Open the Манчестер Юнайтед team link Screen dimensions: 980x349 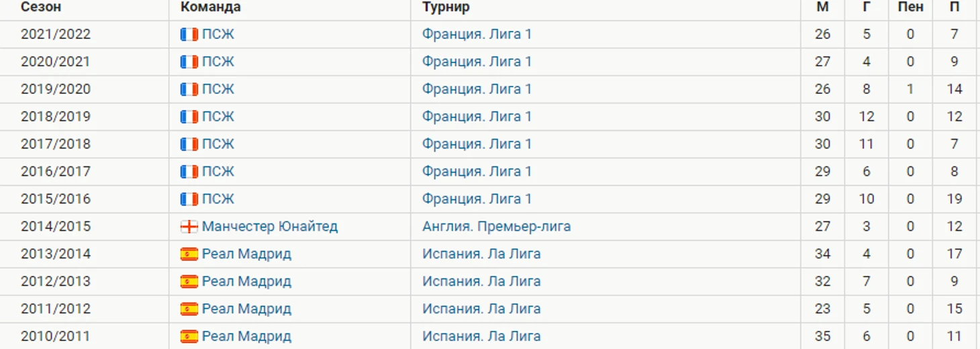269,227
